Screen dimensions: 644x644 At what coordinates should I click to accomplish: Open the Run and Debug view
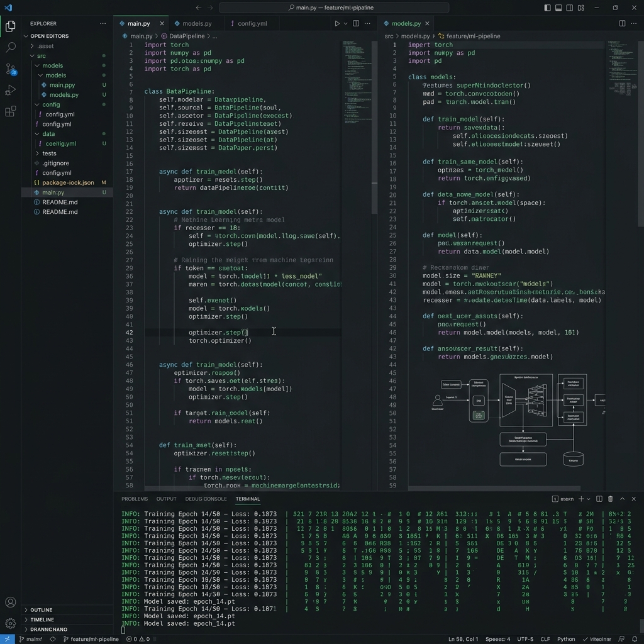[9, 90]
